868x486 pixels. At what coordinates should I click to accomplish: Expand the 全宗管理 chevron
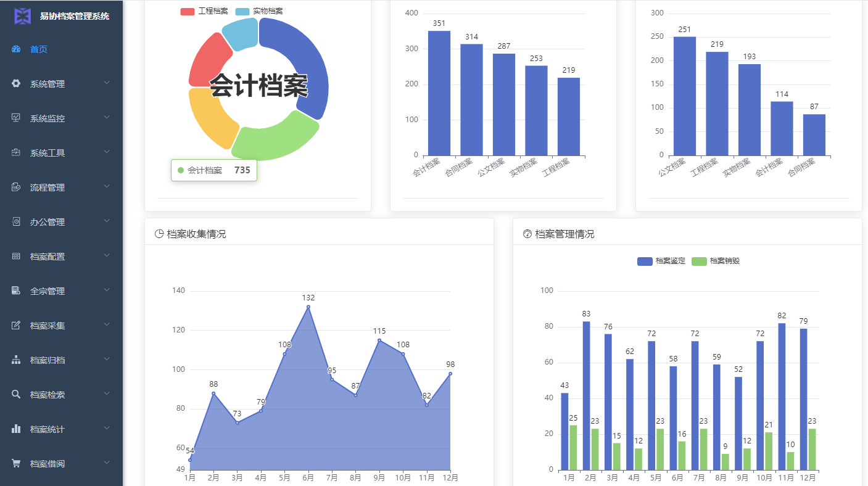click(107, 290)
